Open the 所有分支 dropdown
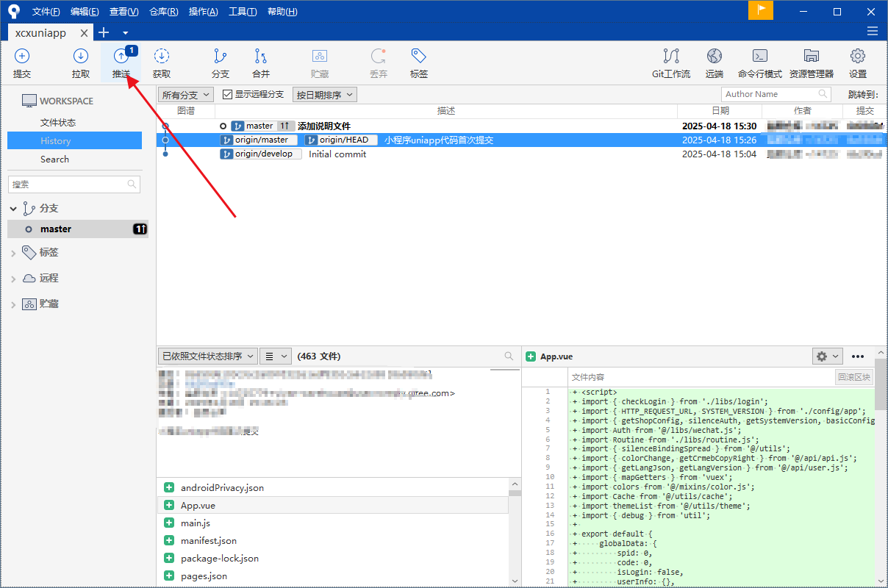This screenshot has height=588, width=888. (x=185, y=94)
